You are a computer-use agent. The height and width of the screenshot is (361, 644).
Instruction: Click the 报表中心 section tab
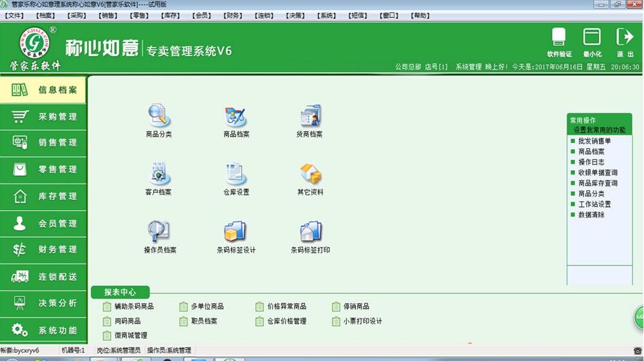coord(120,292)
